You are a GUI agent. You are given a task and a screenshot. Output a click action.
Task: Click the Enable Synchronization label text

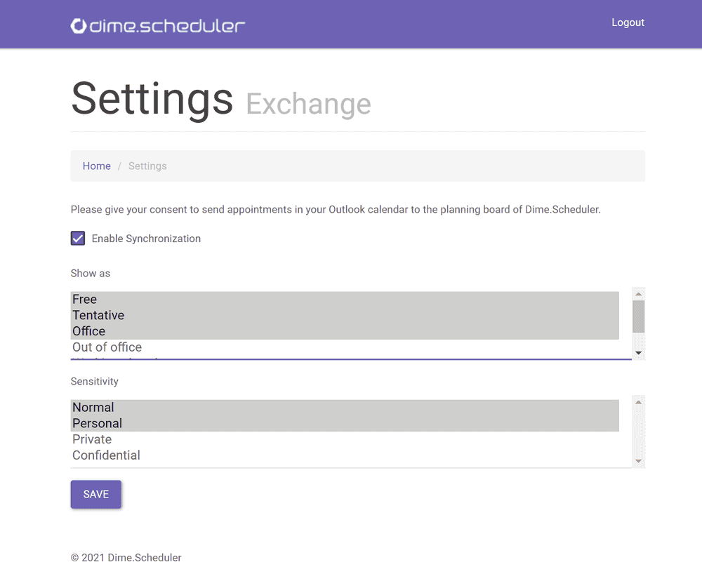click(146, 239)
